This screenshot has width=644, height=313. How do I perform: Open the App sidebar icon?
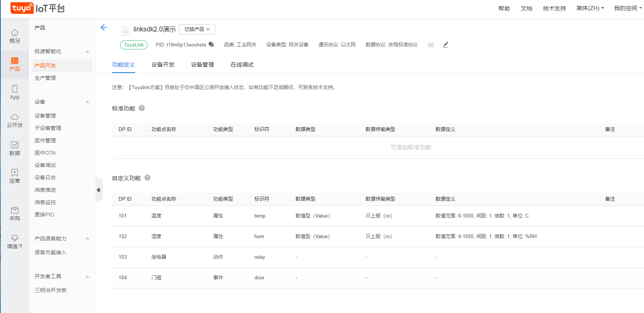coord(15,92)
